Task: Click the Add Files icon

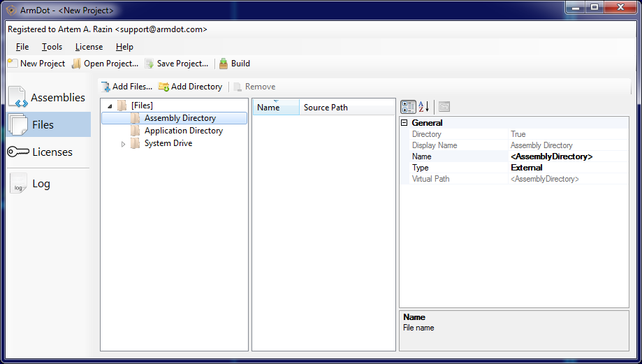Action: point(106,87)
